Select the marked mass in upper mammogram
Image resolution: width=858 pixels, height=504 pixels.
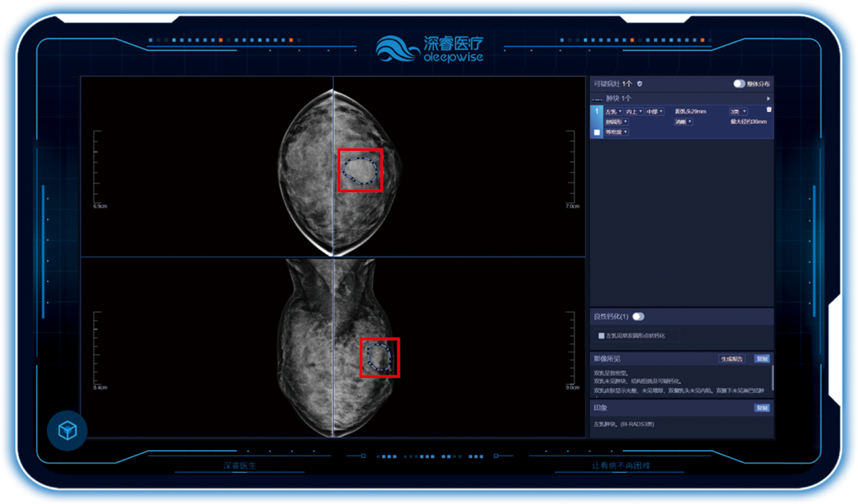click(x=360, y=170)
